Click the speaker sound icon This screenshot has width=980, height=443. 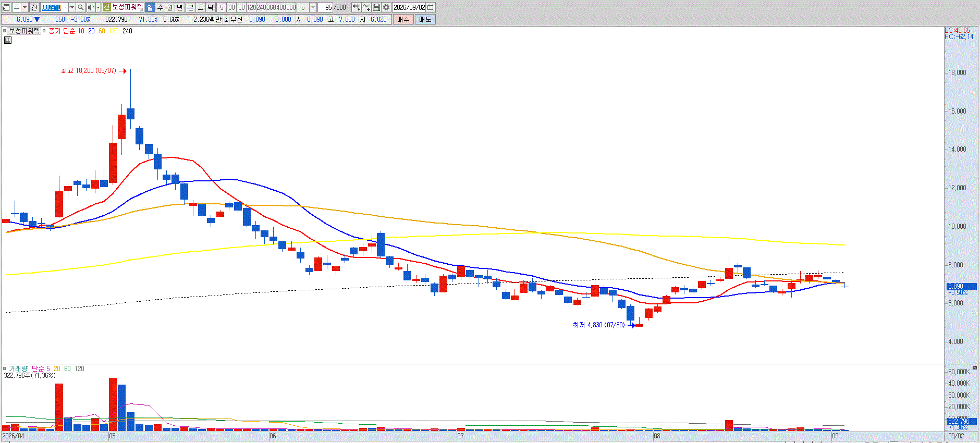click(91, 7)
